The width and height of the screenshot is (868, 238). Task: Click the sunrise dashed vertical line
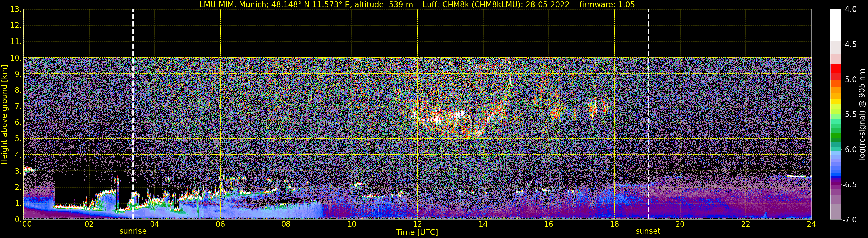coord(133,114)
